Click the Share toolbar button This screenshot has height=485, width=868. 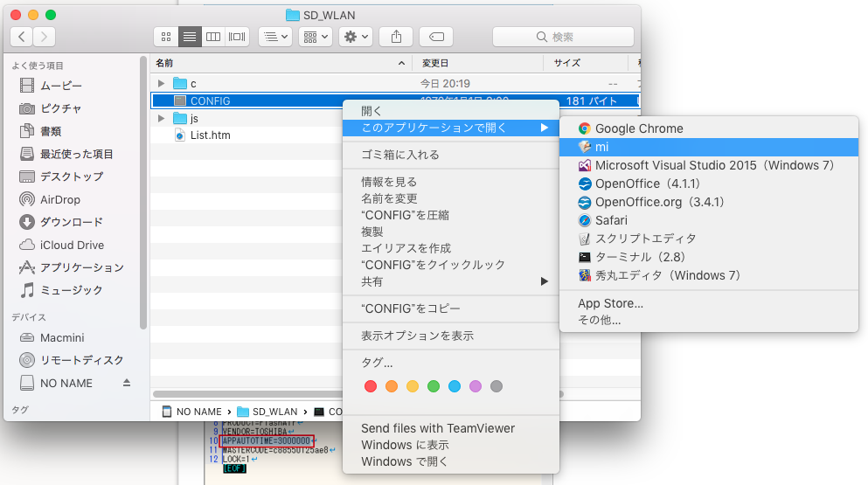[x=396, y=37]
